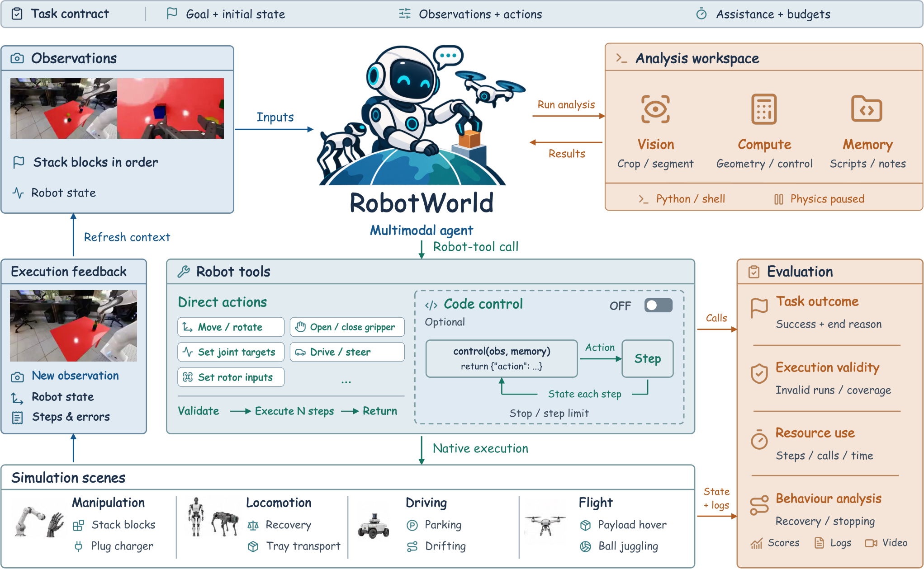The image size is (924, 569).
Task: Click the Stack blocks scene entry
Action: [x=114, y=525]
